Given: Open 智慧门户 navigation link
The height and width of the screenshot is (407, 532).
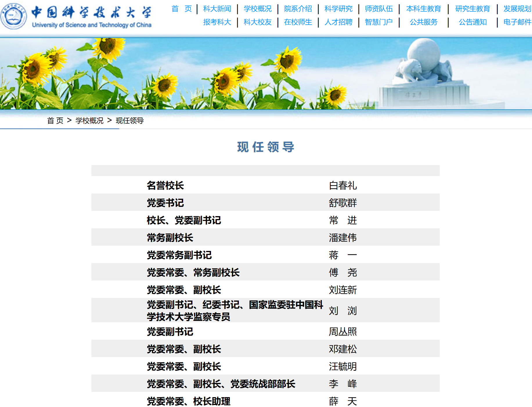Looking at the screenshot, I should (x=379, y=22).
